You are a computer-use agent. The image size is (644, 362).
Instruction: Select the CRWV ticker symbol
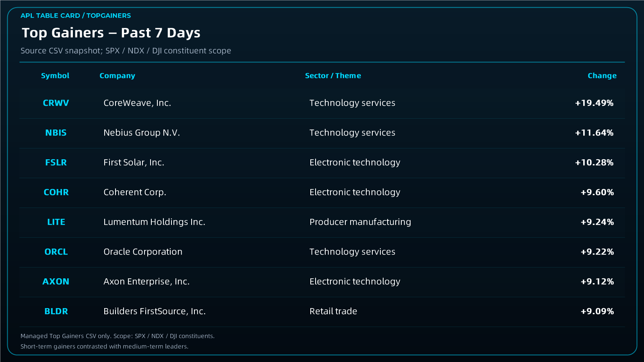click(x=56, y=103)
